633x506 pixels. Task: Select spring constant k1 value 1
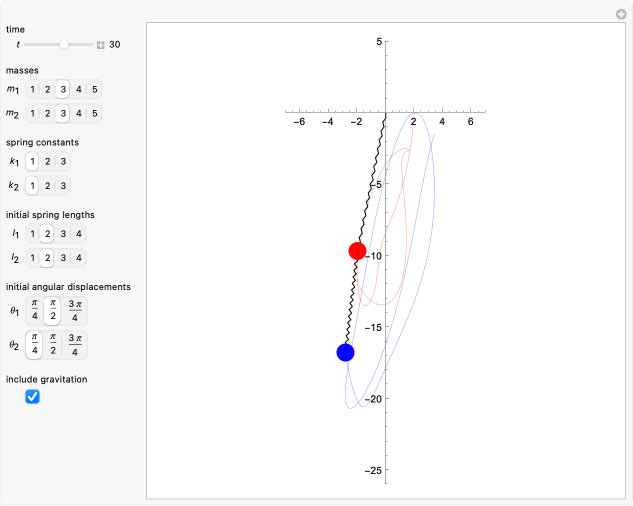coord(32,162)
